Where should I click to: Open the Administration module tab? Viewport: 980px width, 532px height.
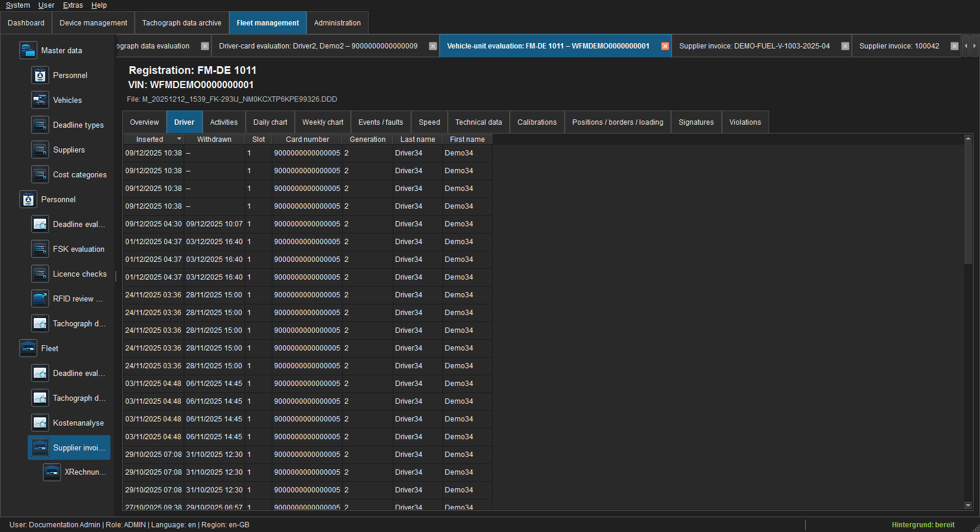337,23
